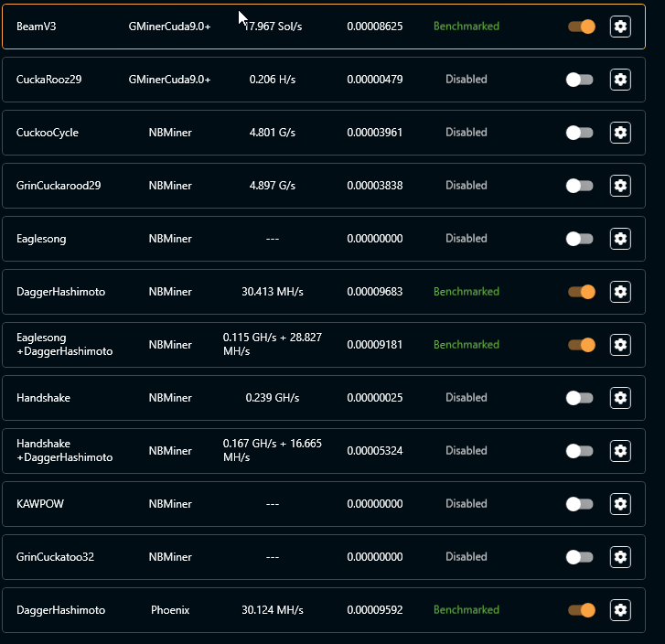The height and width of the screenshot is (644, 665).
Task: Click the 0.00005324 profit value
Action: pos(374,451)
